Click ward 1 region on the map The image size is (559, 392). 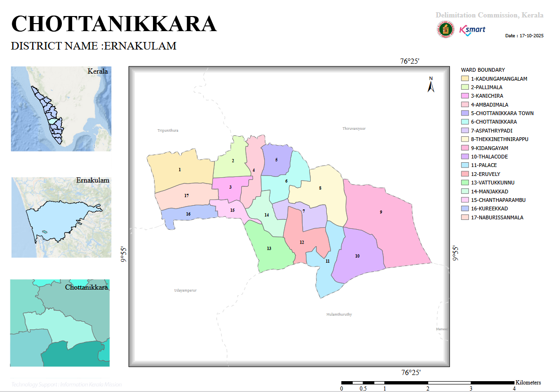[x=180, y=170]
